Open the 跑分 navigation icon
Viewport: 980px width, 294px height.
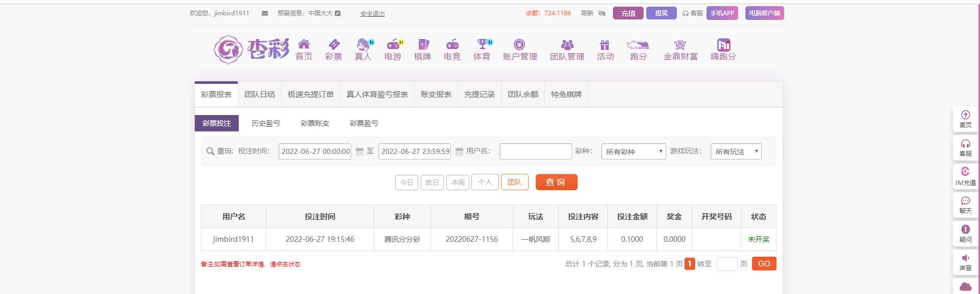click(637, 44)
